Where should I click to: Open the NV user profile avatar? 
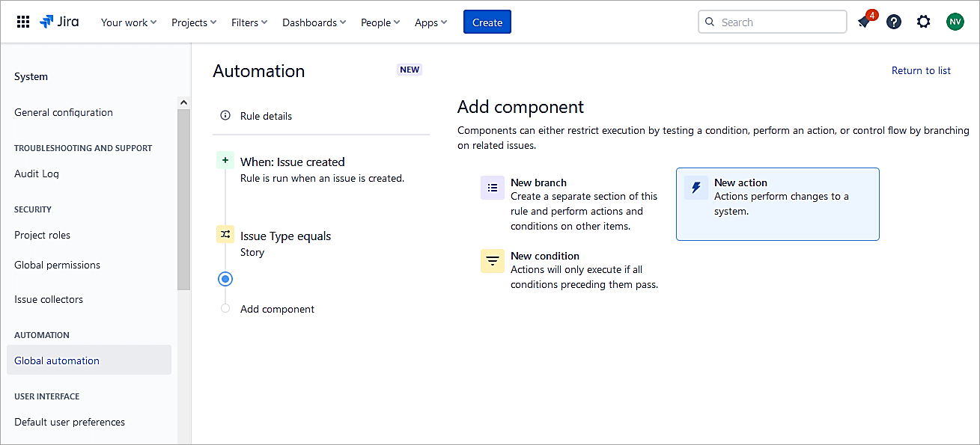955,22
